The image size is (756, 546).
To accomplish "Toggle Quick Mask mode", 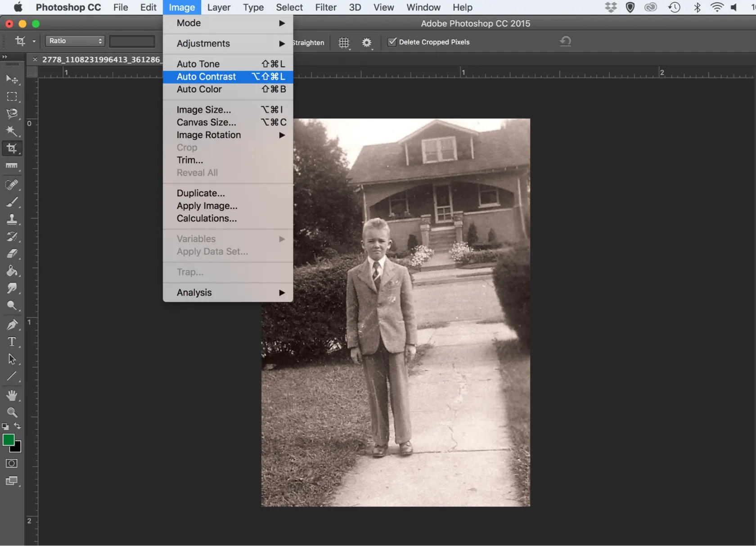I will (12, 463).
